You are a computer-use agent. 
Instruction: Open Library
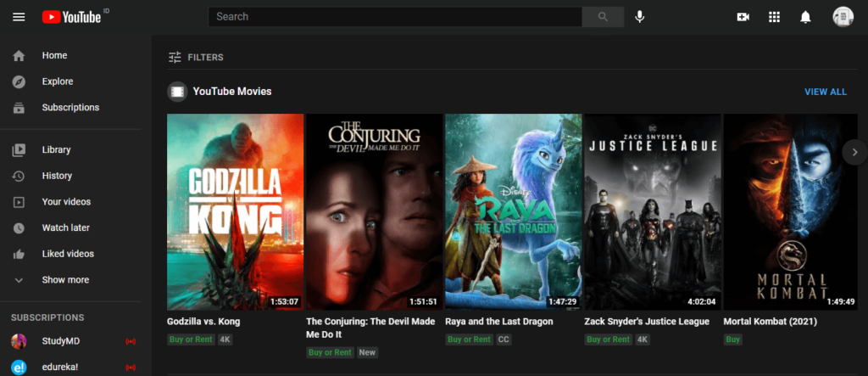click(56, 149)
